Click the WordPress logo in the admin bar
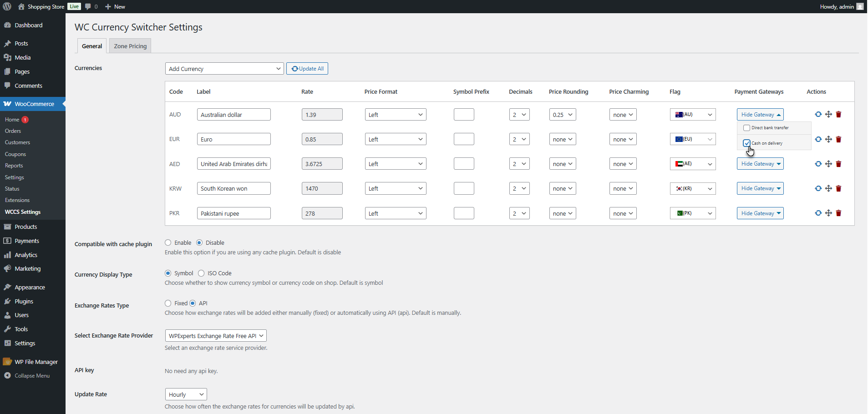Viewport: 868px width, 414px height. [7, 6]
